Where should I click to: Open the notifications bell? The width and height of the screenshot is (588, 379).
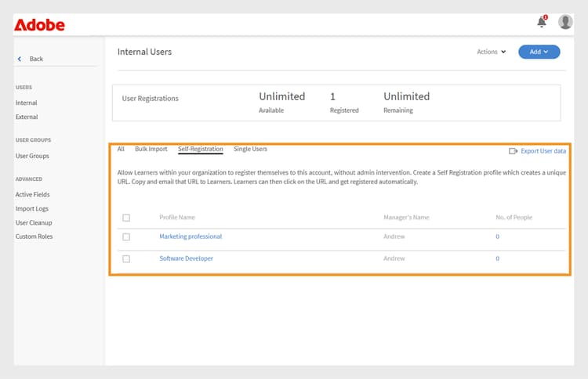541,23
